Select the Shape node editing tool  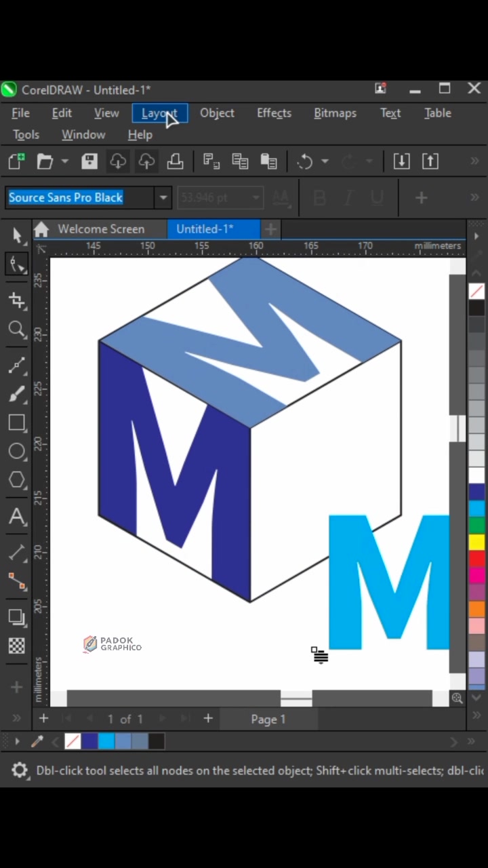(16, 264)
